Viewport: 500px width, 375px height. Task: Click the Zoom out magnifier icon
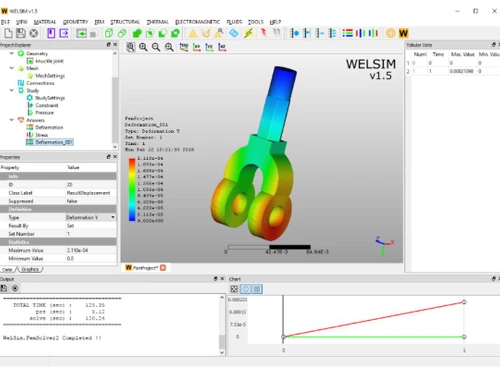coord(156,47)
